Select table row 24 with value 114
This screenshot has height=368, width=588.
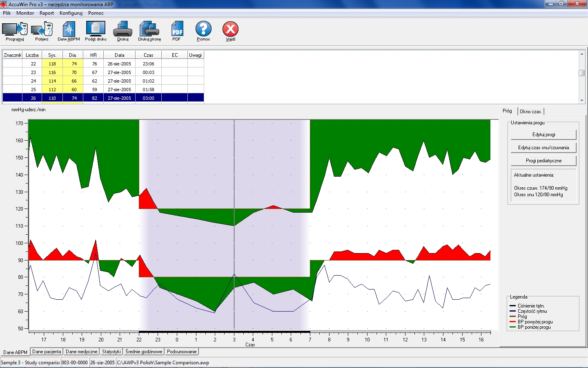click(x=52, y=81)
